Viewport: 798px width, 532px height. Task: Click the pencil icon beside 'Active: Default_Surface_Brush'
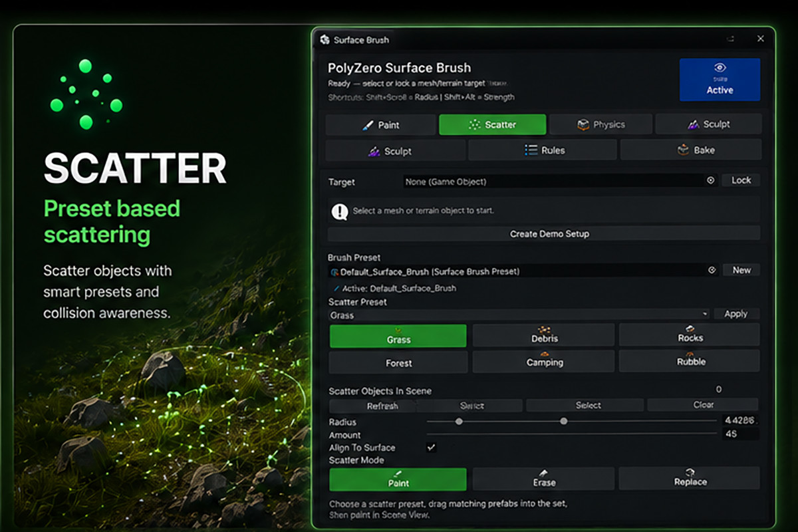[x=336, y=289]
